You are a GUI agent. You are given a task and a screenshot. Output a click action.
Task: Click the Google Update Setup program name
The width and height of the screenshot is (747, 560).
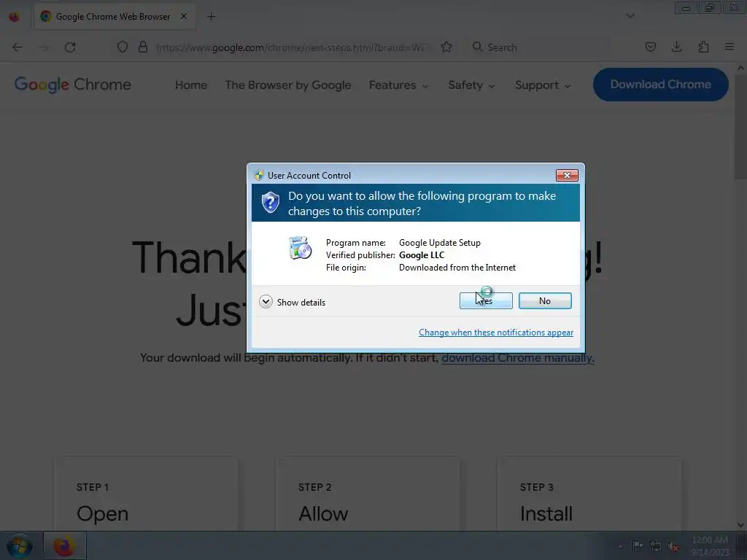(x=439, y=242)
